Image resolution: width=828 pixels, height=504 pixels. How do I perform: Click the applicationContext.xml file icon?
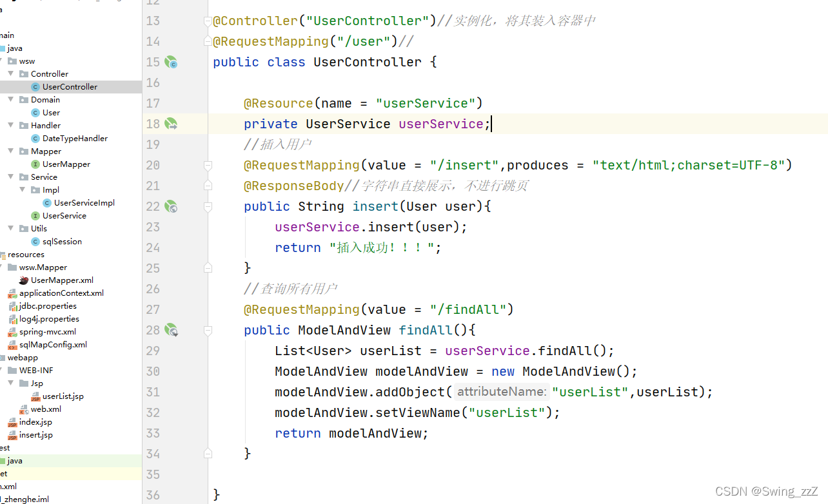(x=12, y=293)
